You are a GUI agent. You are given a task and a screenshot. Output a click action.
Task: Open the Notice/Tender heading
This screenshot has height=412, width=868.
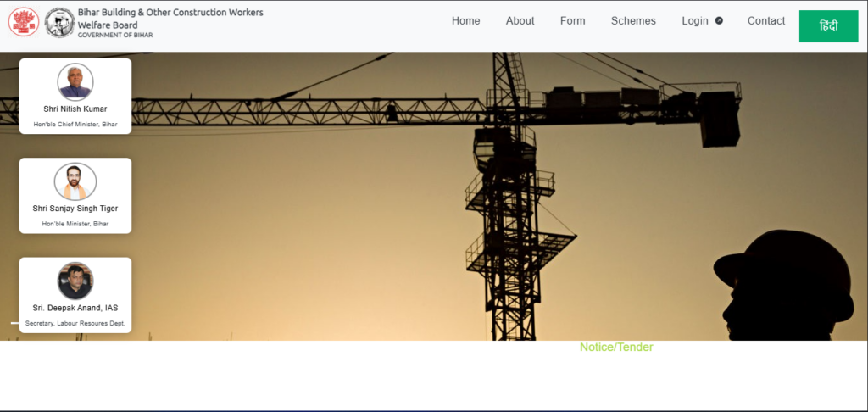(x=616, y=348)
